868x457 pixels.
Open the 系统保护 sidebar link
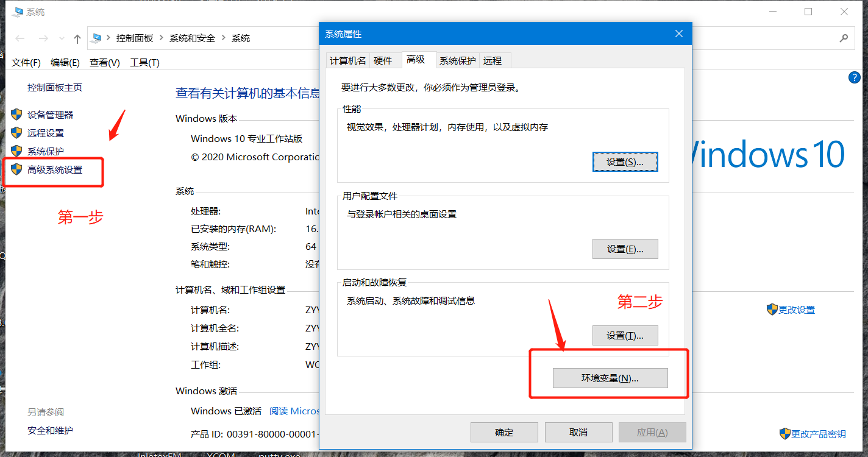click(46, 151)
